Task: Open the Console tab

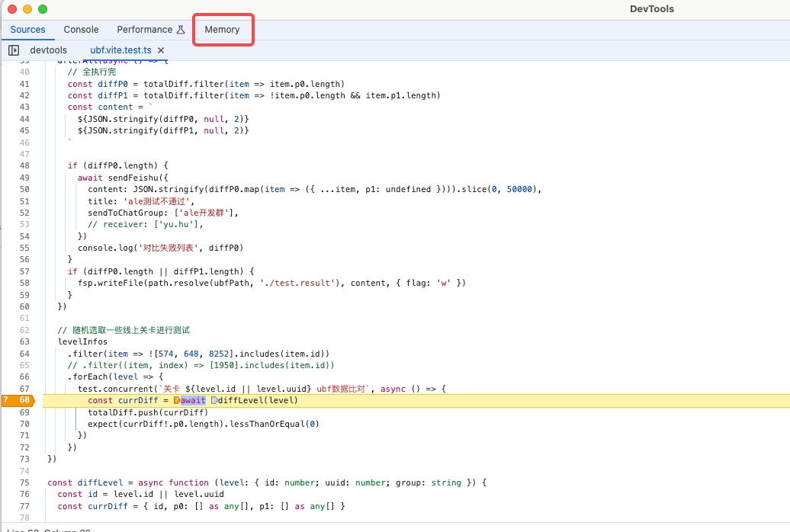Action: 81,30
